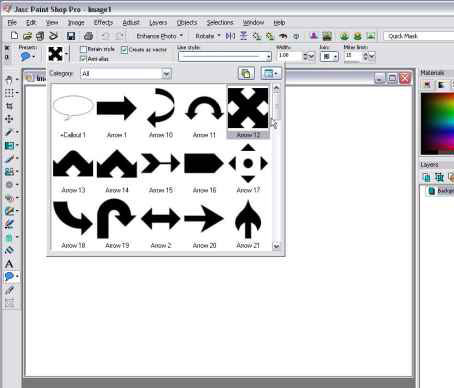The image size is (454, 388).
Task: Select the highlighted Arrow 12 shape
Action: (248, 113)
